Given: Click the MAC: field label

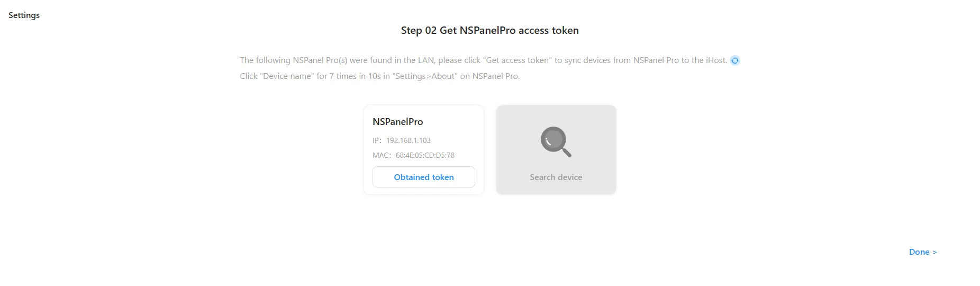Looking at the screenshot, I should [x=382, y=155].
